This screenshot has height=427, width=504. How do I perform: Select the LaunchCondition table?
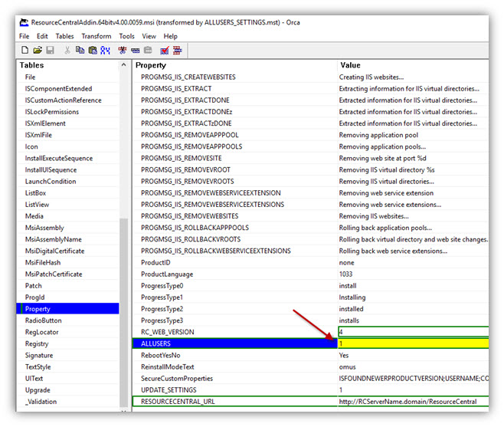[51, 182]
